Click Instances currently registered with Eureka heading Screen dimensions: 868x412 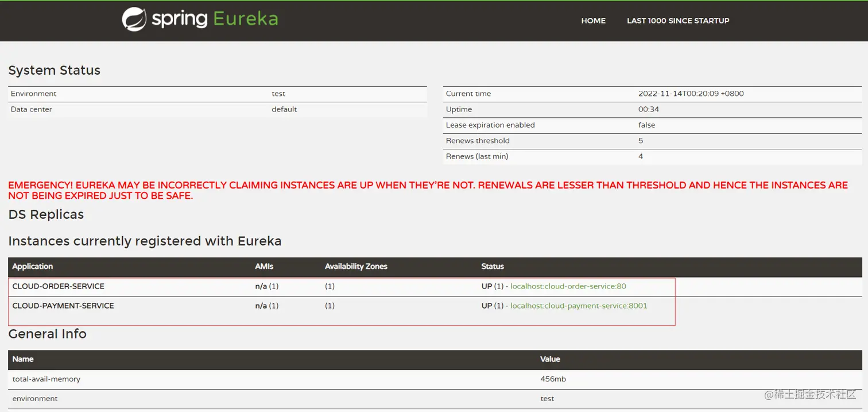coord(145,241)
